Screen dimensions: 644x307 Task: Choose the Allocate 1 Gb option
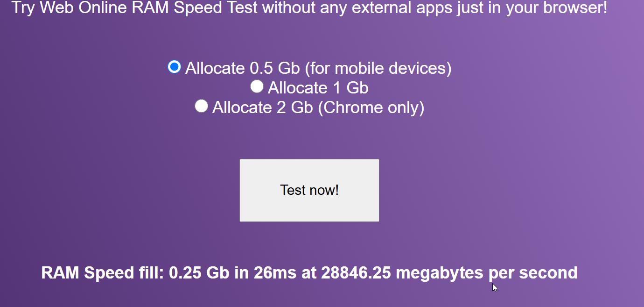[257, 86]
